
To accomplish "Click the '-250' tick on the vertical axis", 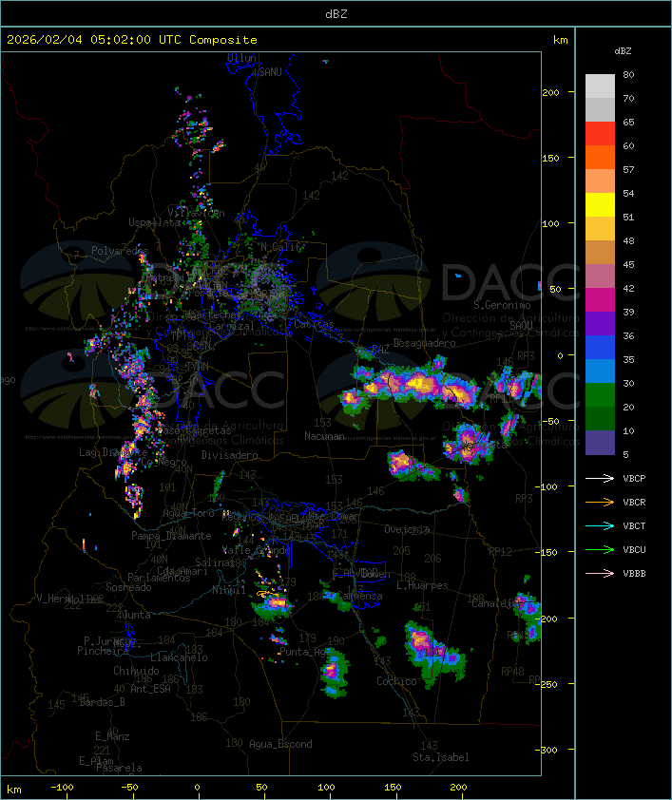I will [x=548, y=684].
